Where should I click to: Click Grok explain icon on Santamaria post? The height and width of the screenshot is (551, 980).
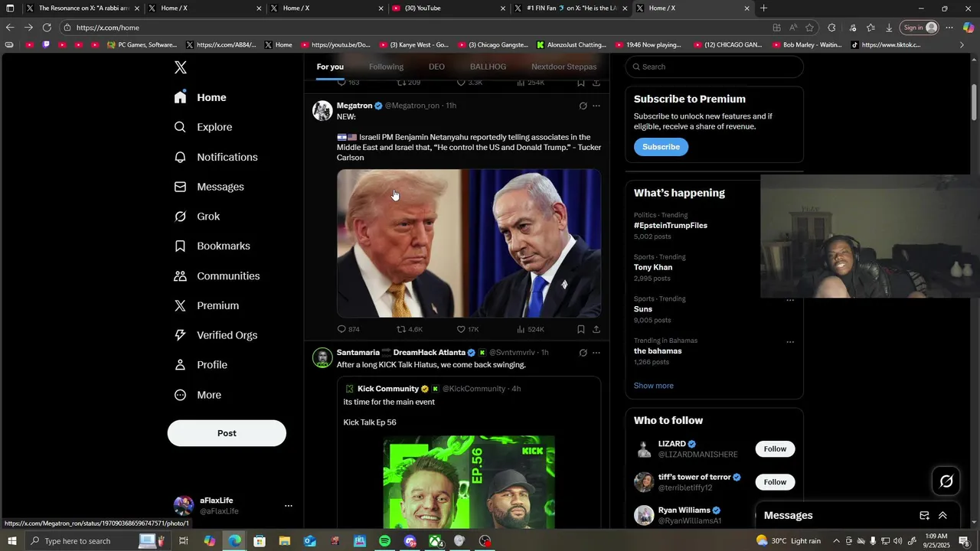pyautogui.click(x=583, y=353)
